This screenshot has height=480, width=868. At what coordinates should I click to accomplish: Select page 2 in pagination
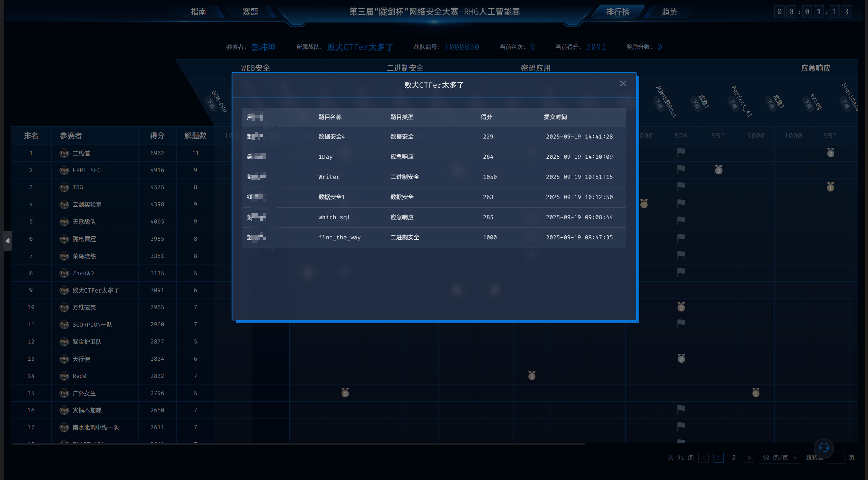(734, 458)
